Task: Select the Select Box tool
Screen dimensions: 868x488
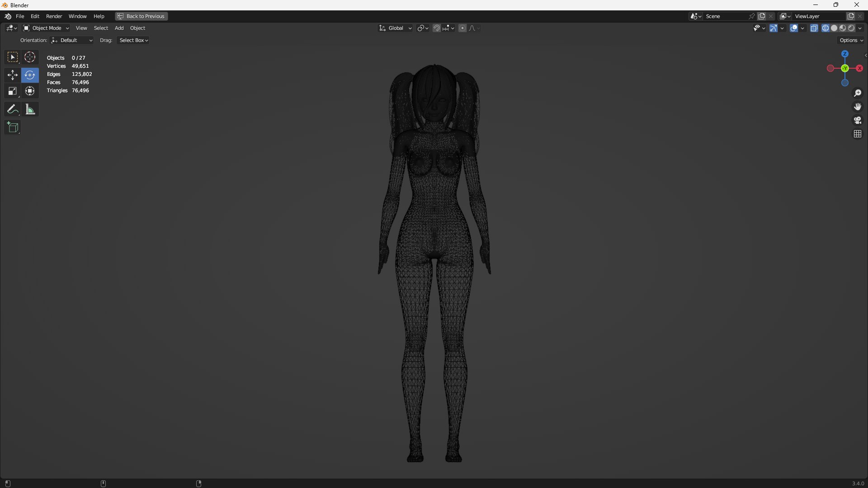Action: [x=13, y=57]
